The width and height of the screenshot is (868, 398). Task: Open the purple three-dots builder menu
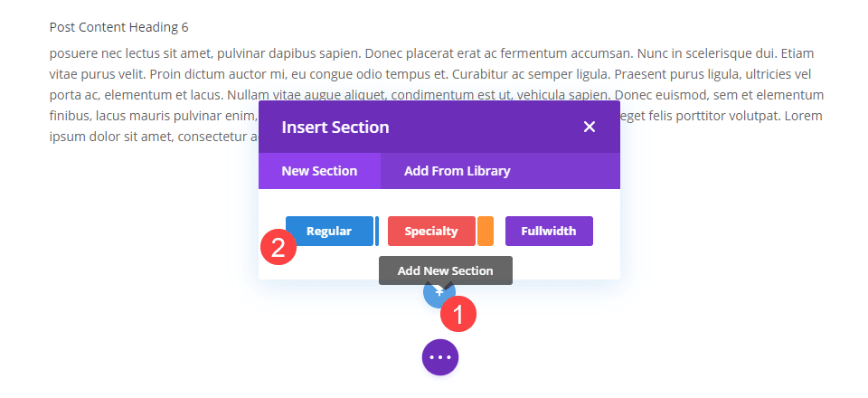440,357
